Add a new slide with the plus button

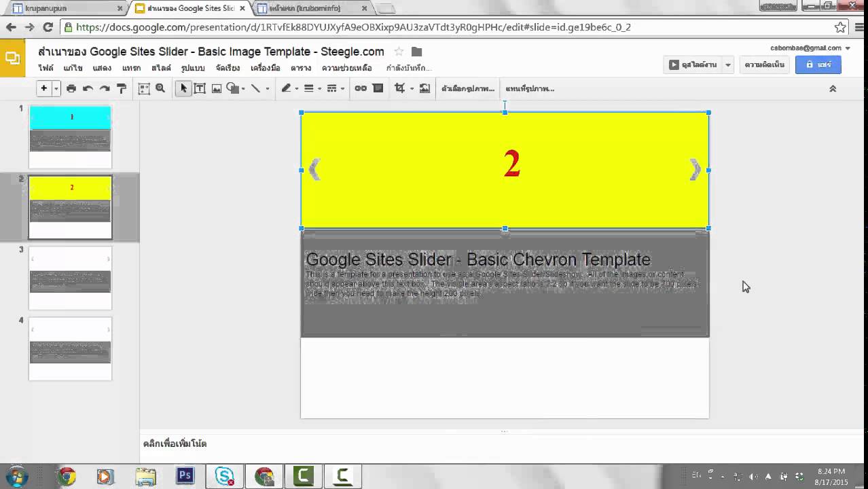click(44, 88)
